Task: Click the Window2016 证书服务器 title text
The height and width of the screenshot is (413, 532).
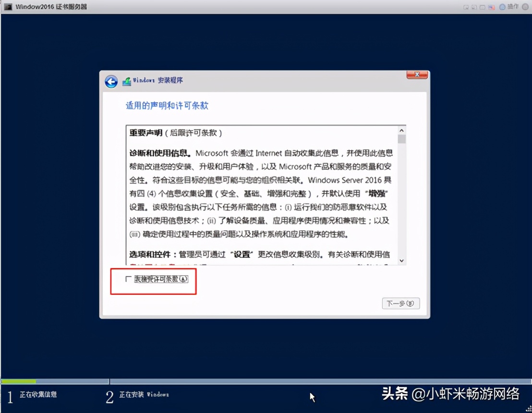Action: (51, 7)
